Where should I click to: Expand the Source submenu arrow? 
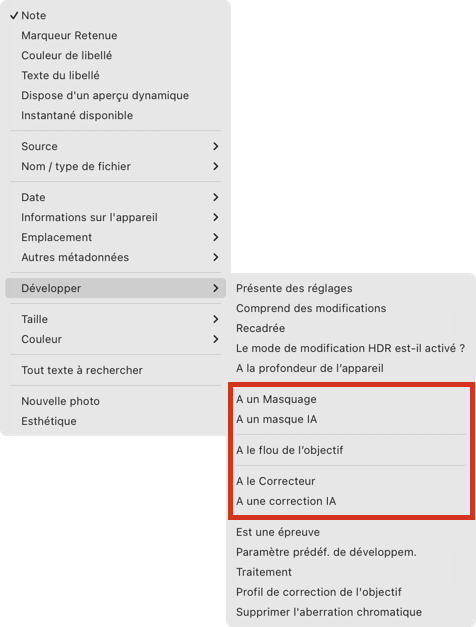pyautogui.click(x=216, y=146)
